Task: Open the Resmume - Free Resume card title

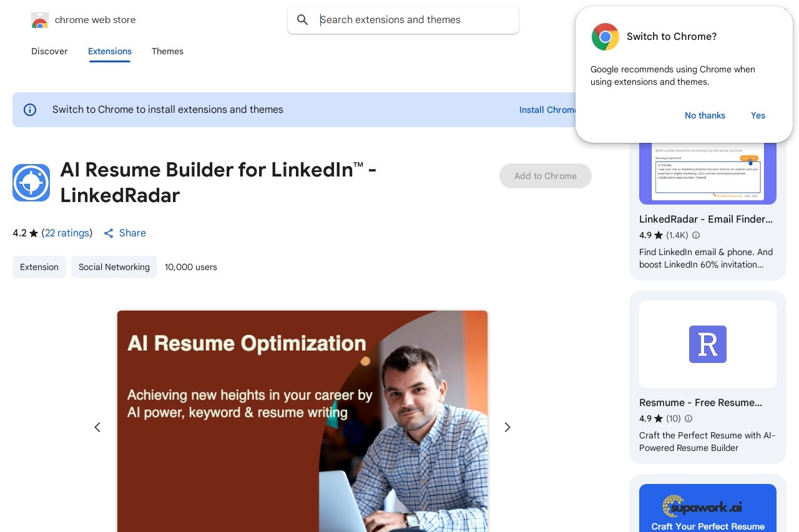Action: tap(700, 403)
